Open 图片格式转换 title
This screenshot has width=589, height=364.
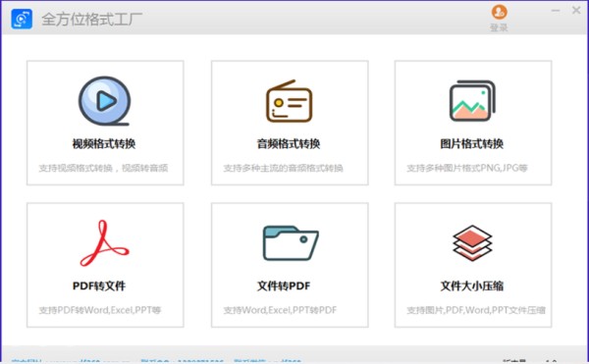(x=472, y=143)
